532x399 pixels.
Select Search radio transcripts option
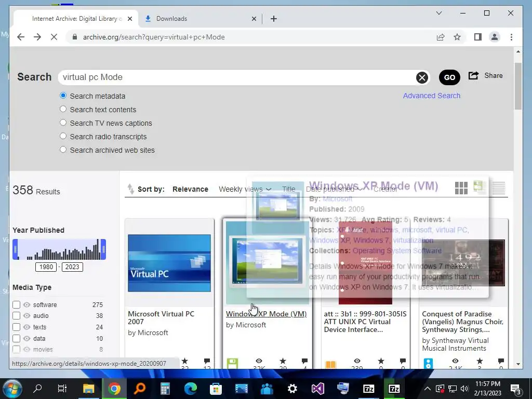pos(63,137)
